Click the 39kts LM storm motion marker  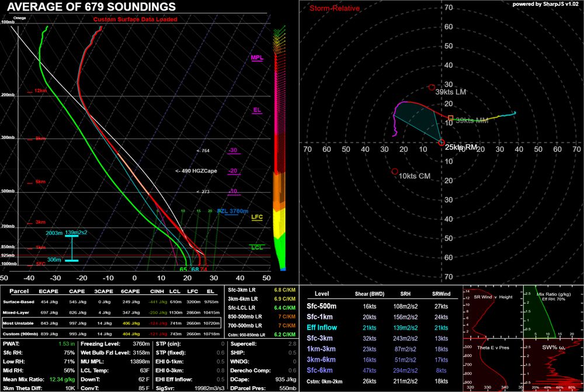pyautogui.click(x=432, y=87)
